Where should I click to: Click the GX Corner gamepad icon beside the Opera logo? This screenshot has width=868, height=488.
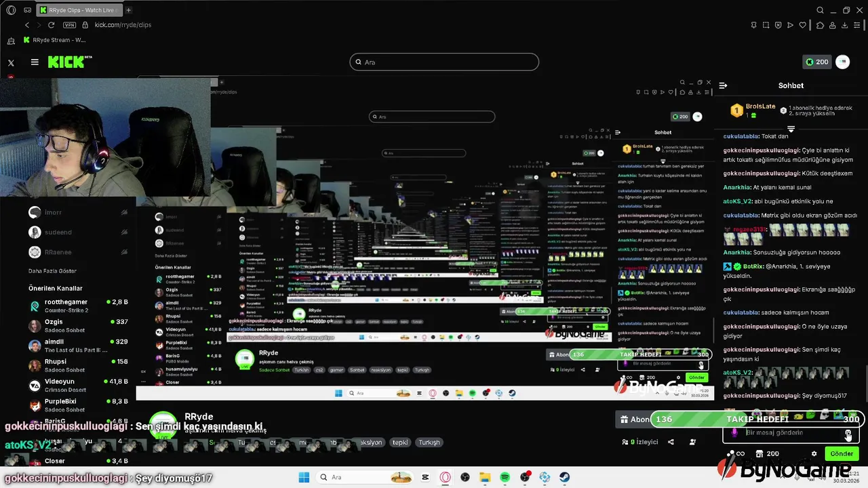27,10
